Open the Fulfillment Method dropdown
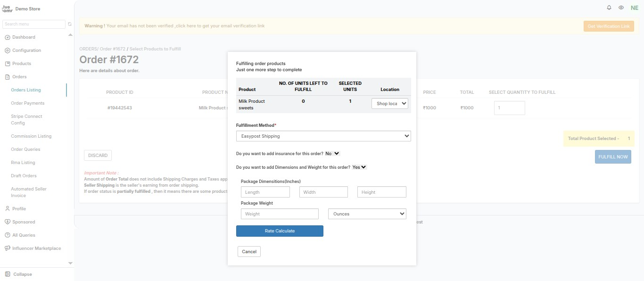The height and width of the screenshot is (281, 644). point(323,136)
